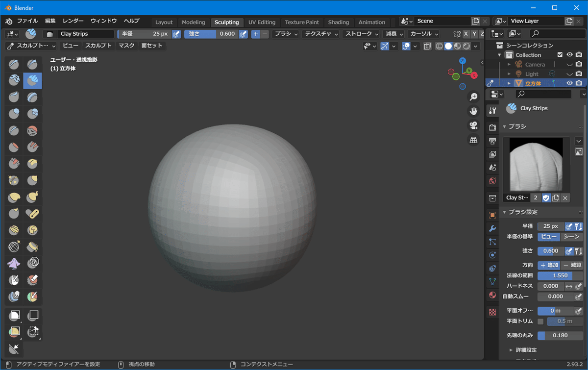Screen dimensions: 588x370
Task: Open the World properties globe tab
Action: (x=492, y=181)
